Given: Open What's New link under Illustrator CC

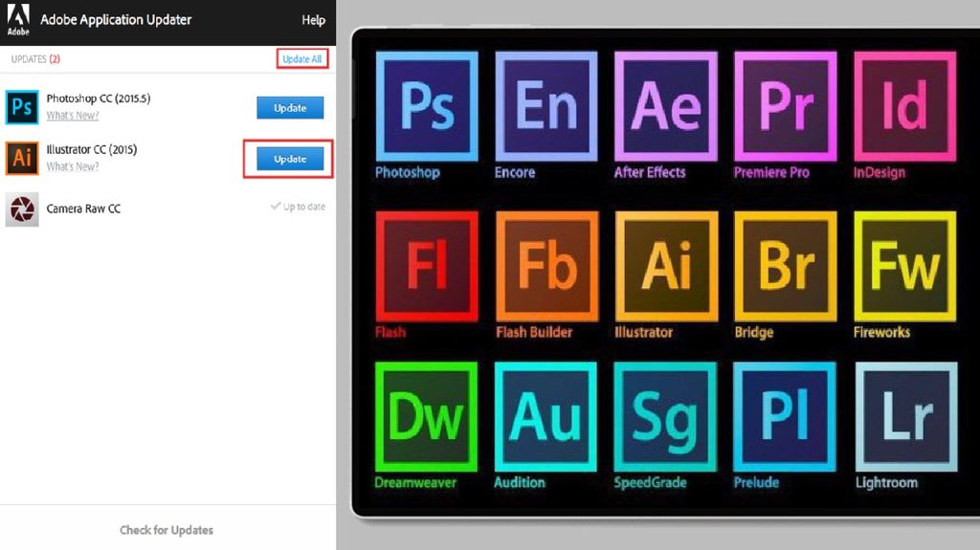Looking at the screenshot, I should (73, 166).
